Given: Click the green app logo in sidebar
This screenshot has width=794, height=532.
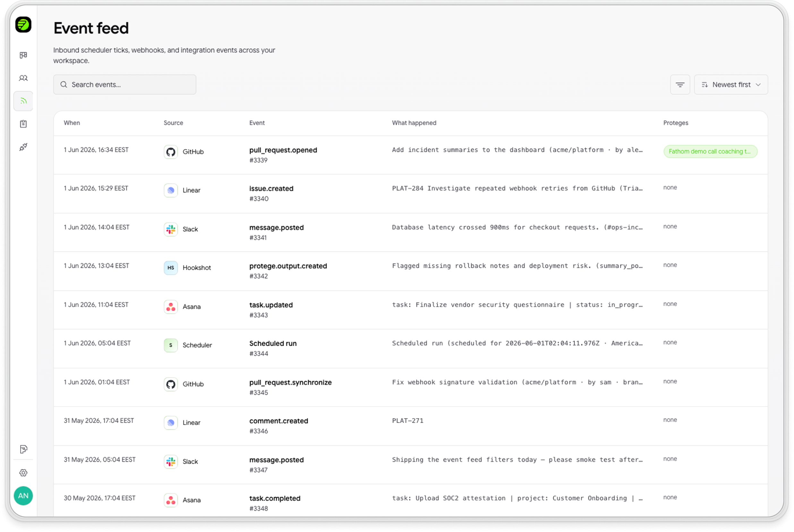Looking at the screenshot, I should (23, 25).
